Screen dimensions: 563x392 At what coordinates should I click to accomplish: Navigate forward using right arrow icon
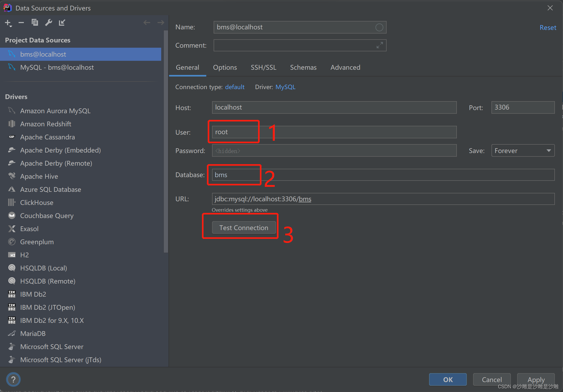[x=161, y=22]
